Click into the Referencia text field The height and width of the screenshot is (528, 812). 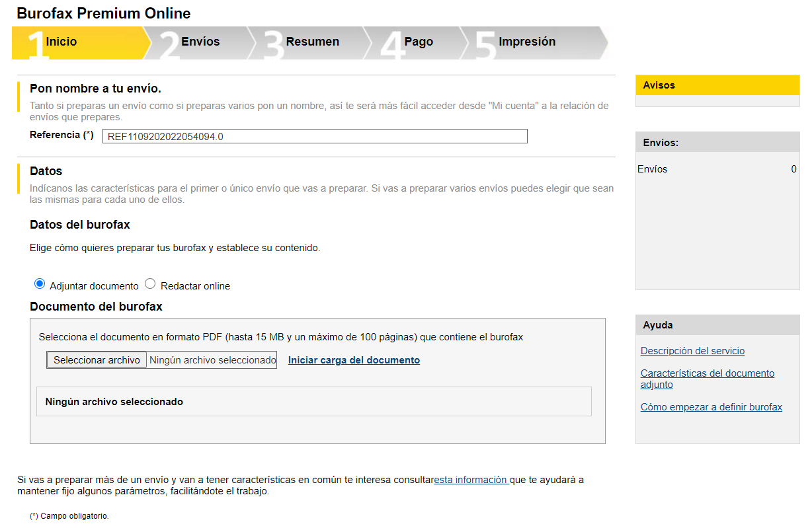315,137
